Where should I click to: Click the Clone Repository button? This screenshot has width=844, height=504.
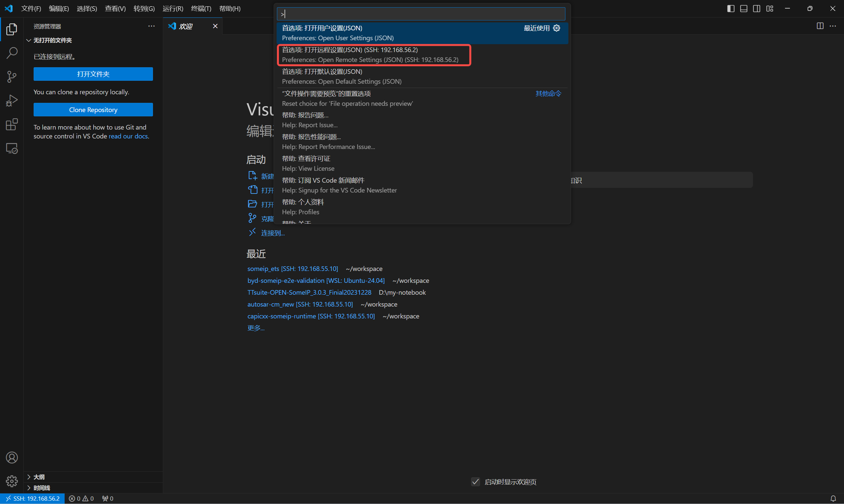point(93,110)
